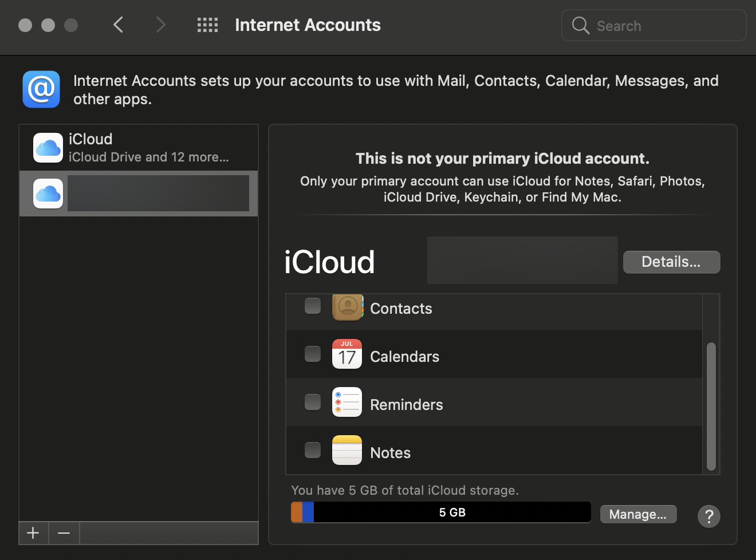This screenshot has width=756, height=560.
Task: Click the Search field
Action: pyautogui.click(x=653, y=25)
